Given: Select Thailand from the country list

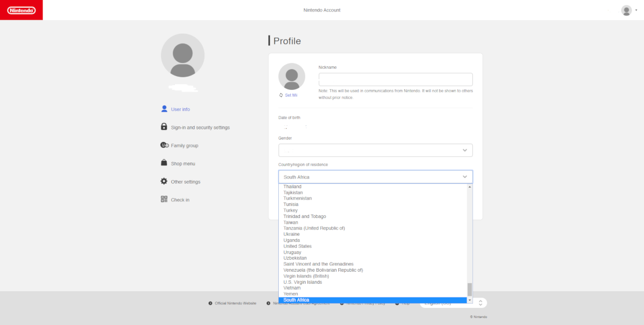Looking at the screenshot, I should click(x=373, y=187).
